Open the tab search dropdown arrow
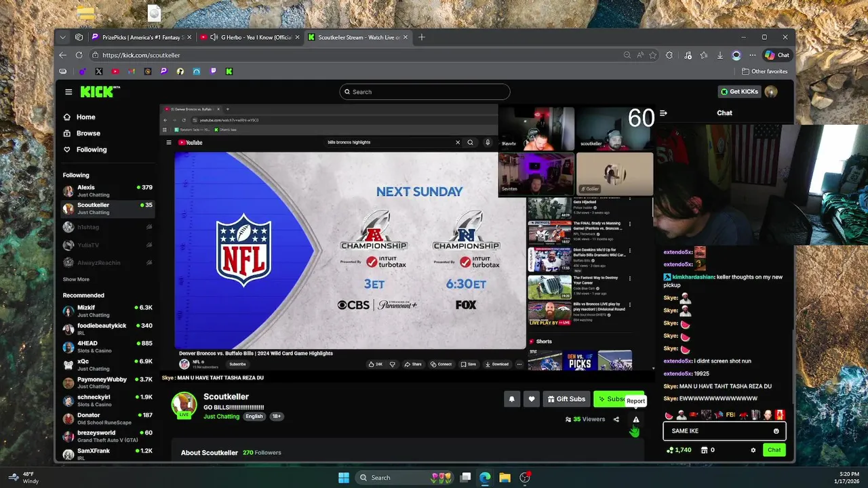The height and width of the screenshot is (488, 868). click(x=63, y=37)
